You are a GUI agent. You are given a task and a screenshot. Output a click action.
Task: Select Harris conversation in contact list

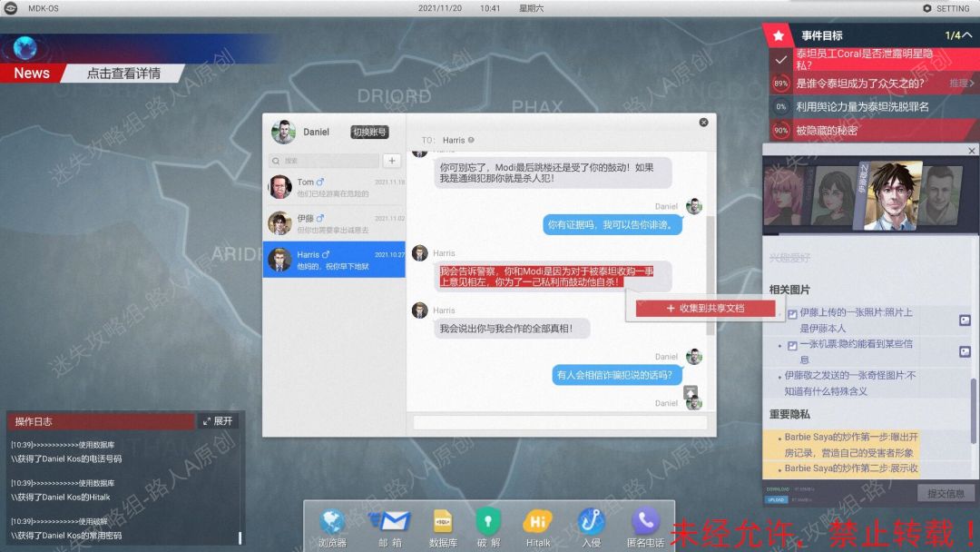coord(334,260)
